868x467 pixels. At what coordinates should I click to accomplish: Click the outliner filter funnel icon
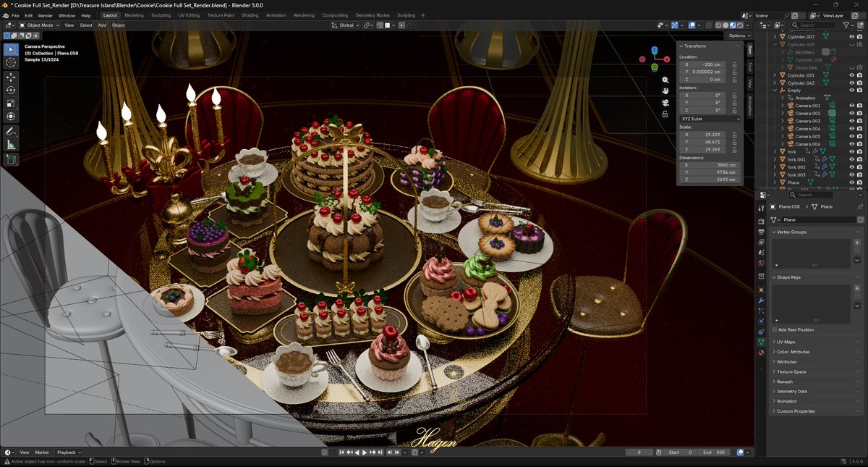[x=846, y=25]
